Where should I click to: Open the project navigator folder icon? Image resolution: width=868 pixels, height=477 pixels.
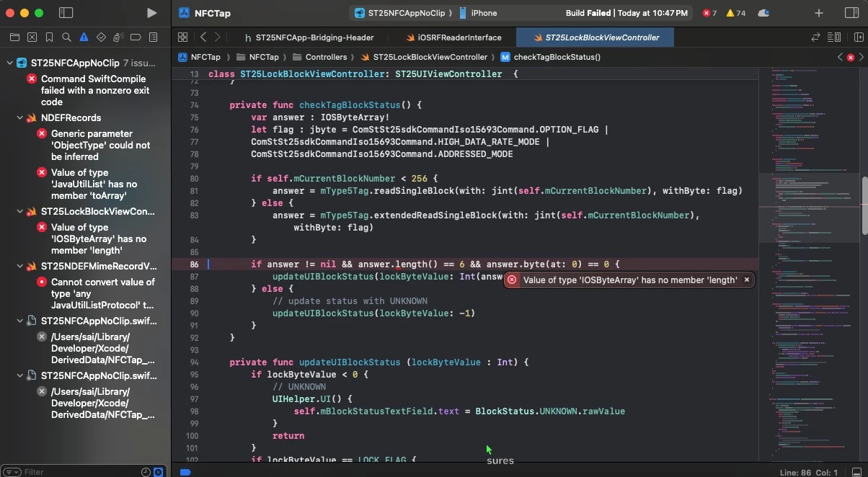click(14, 37)
